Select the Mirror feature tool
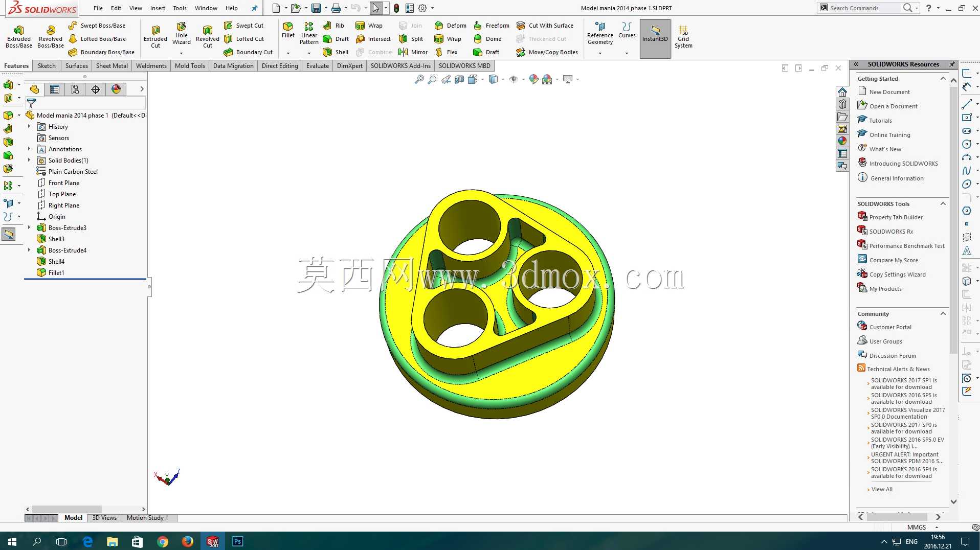This screenshot has width=980, height=550. 413,52
